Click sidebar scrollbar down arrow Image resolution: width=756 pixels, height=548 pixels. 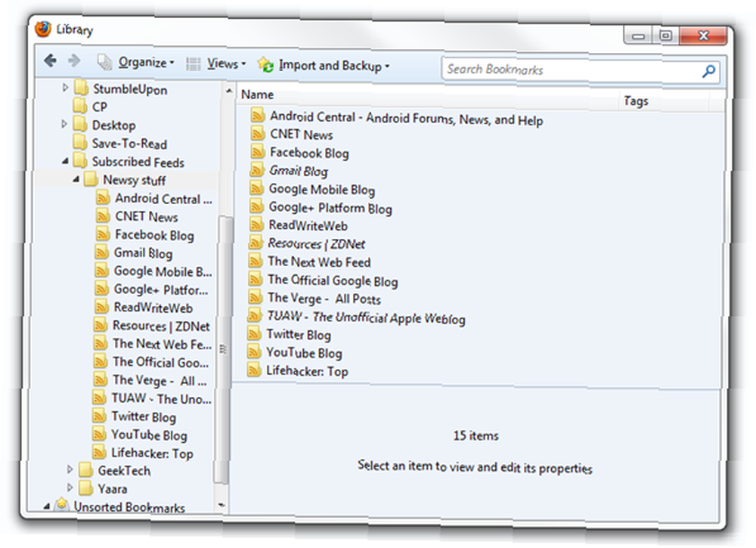(x=222, y=505)
